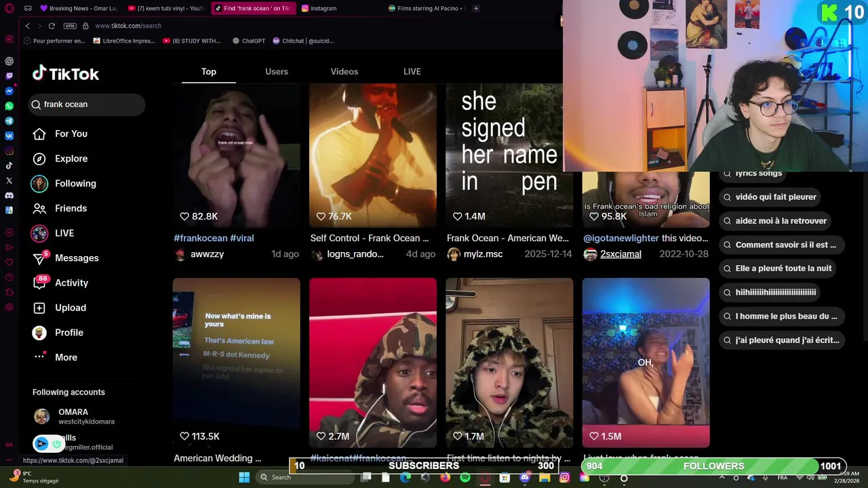
Task: Reload the page with the refresh icon
Action: coord(52,26)
